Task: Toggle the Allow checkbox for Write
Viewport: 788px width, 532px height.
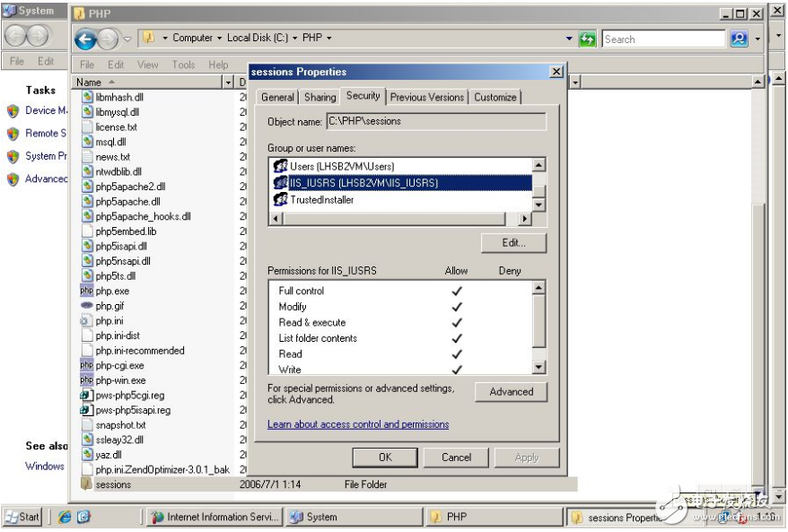Action: pyautogui.click(x=456, y=369)
